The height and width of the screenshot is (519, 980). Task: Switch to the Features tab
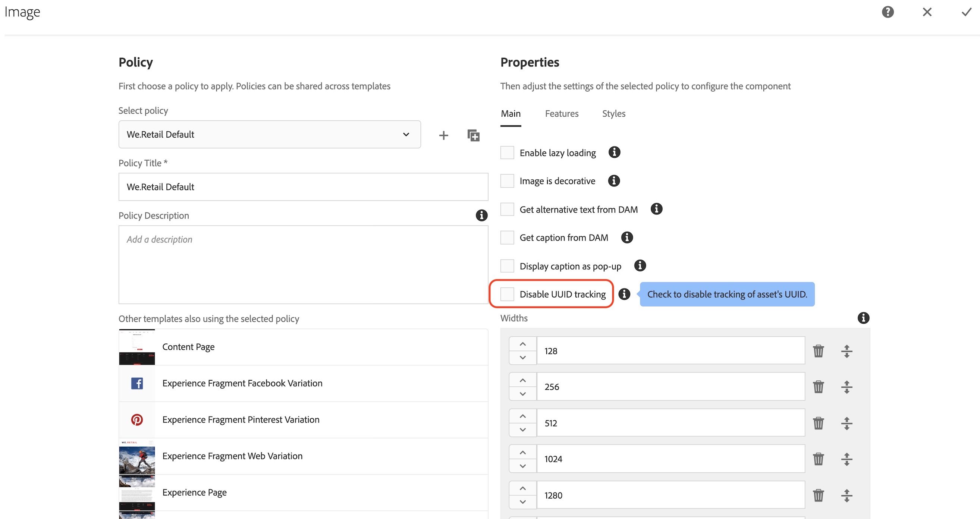click(x=562, y=113)
